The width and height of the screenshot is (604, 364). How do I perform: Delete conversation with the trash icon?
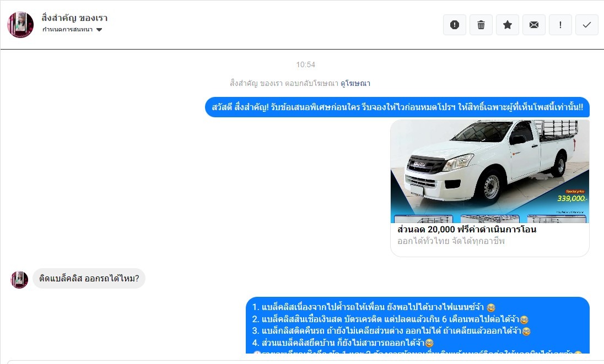(481, 25)
